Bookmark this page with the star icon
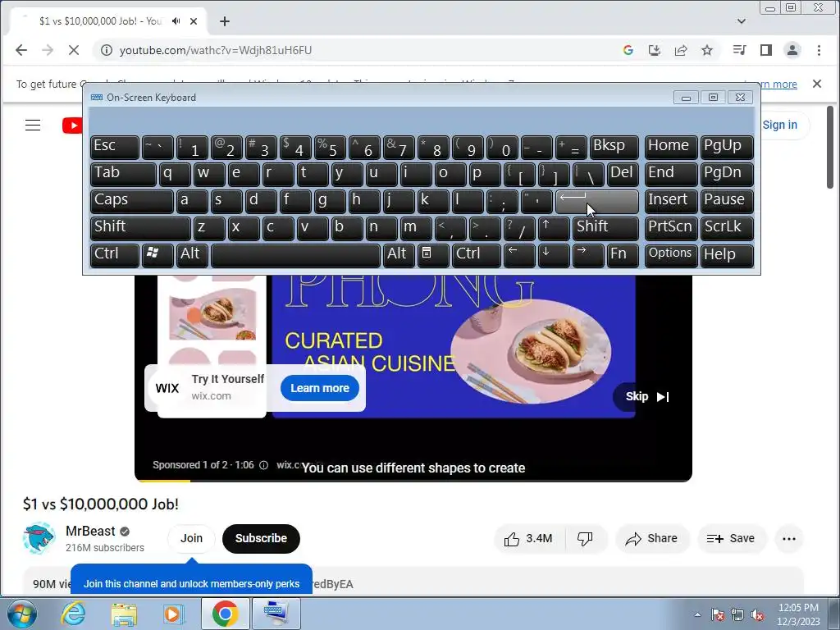This screenshot has height=630, width=840. tap(707, 50)
